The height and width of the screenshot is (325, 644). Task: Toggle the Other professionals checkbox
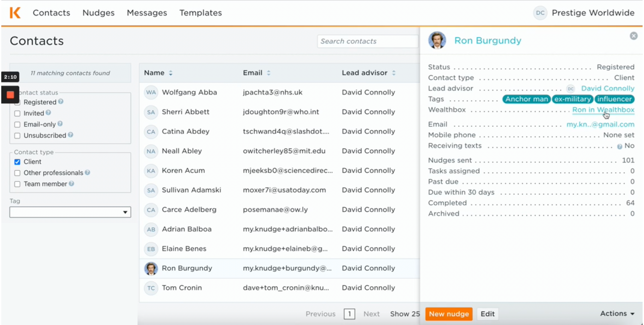[x=17, y=173]
